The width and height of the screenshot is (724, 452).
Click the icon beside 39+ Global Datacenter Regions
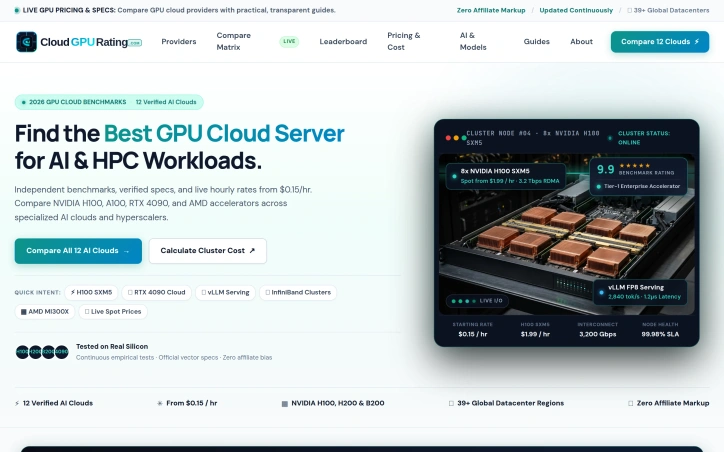point(451,404)
